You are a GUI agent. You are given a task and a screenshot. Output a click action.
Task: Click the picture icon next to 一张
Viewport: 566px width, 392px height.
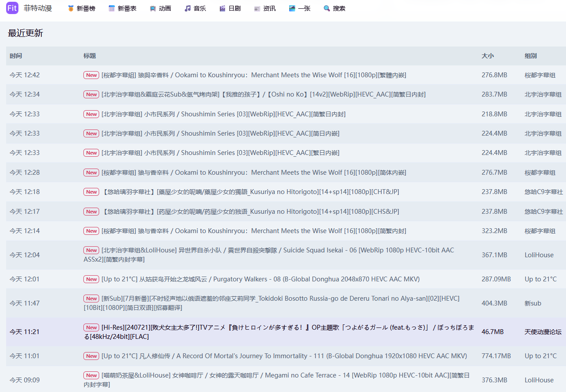click(292, 8)
